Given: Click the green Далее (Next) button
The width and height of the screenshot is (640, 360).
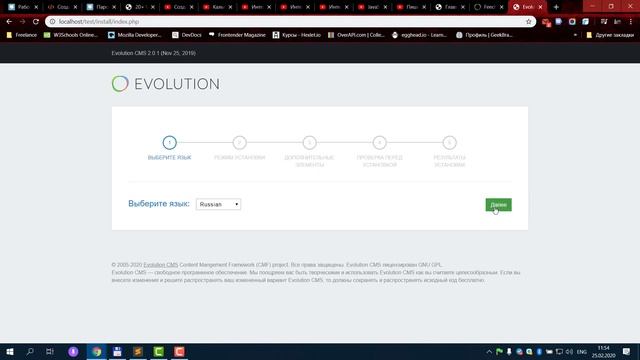Looking at the screenshot, I should pyautogui.click(x=498, y=204).
